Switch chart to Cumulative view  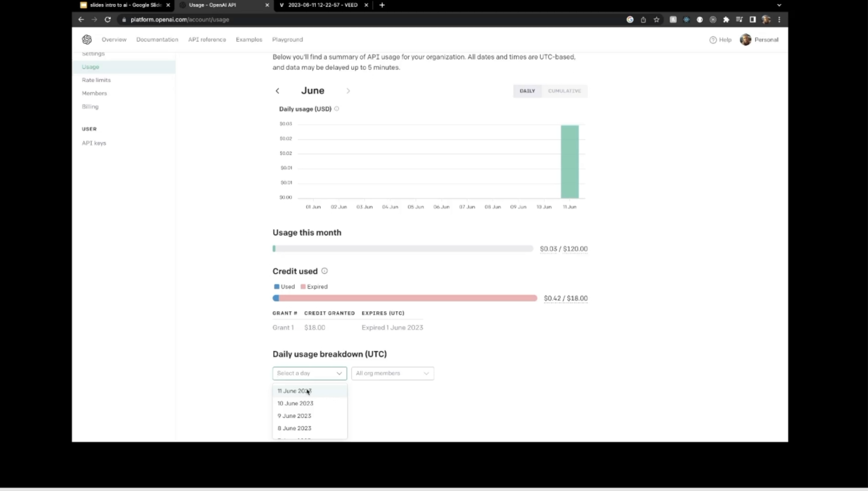(x=564, y=91)
